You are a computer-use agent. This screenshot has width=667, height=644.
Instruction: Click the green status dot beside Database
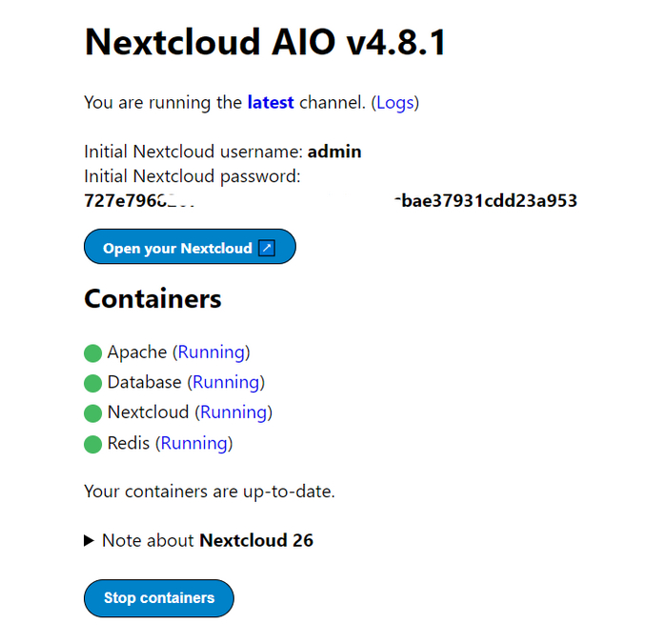click(92, 384)
